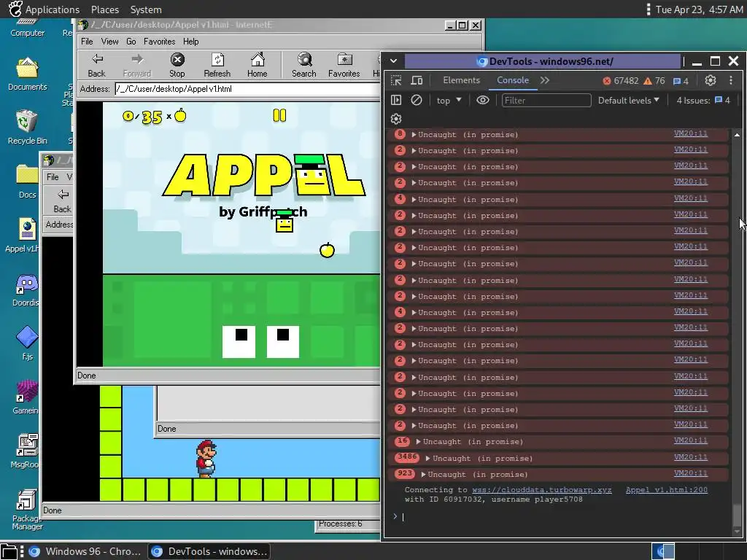Go Home in the InternetE toolbar

coord(258,65)
